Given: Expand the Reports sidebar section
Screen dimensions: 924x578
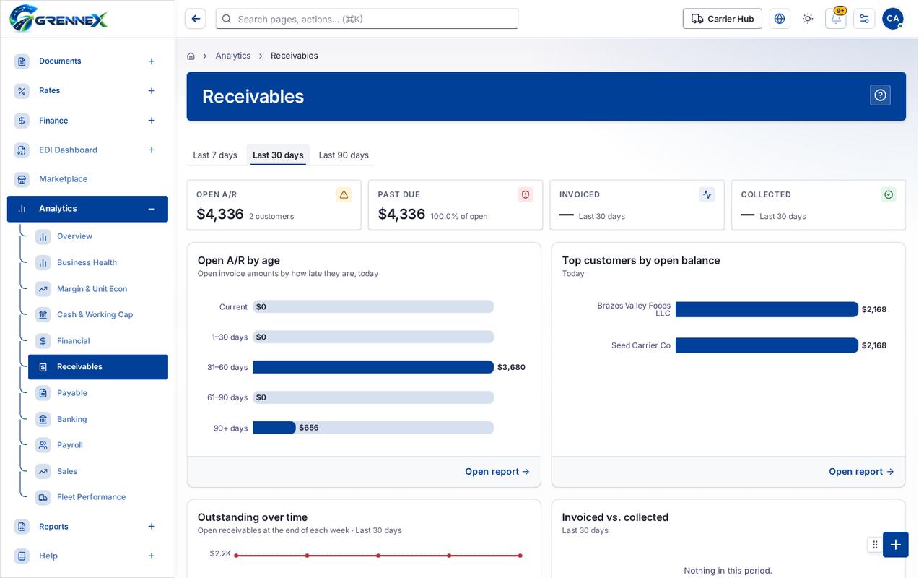Looking at the screenshot, I should click(152, 527).
